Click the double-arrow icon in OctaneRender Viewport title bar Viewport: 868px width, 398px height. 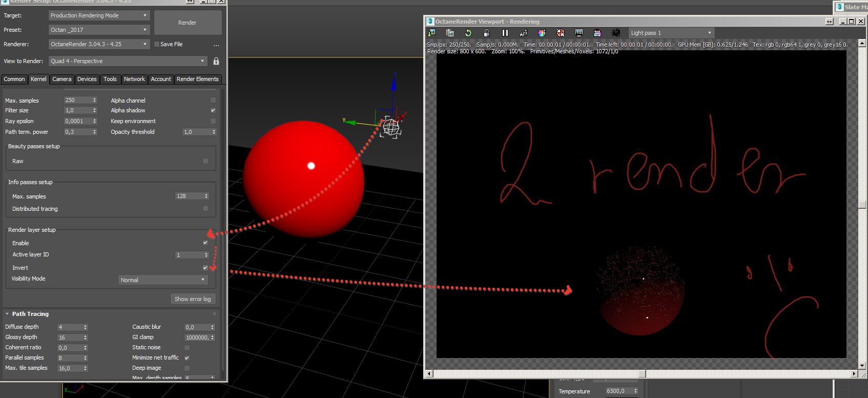pos(830,22)
